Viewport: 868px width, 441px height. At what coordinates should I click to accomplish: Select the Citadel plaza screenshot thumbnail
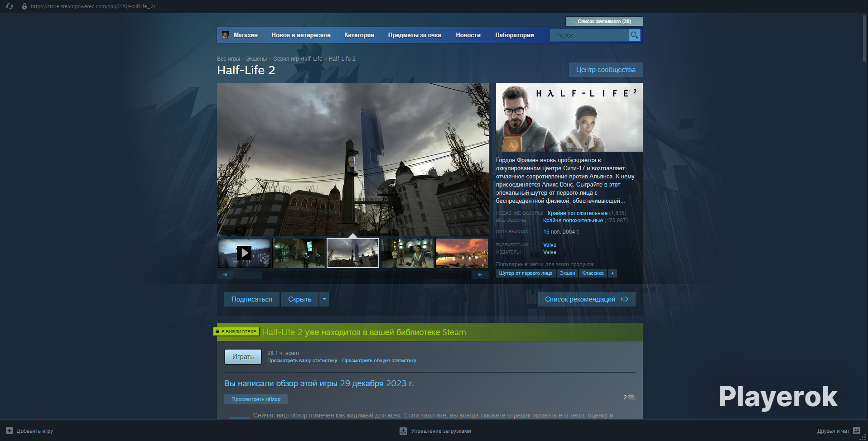353,253
